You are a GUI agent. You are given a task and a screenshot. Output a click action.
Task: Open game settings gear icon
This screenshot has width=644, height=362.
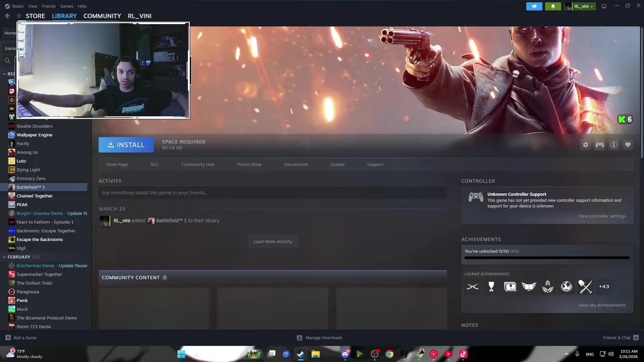click(x=586, y=145)
